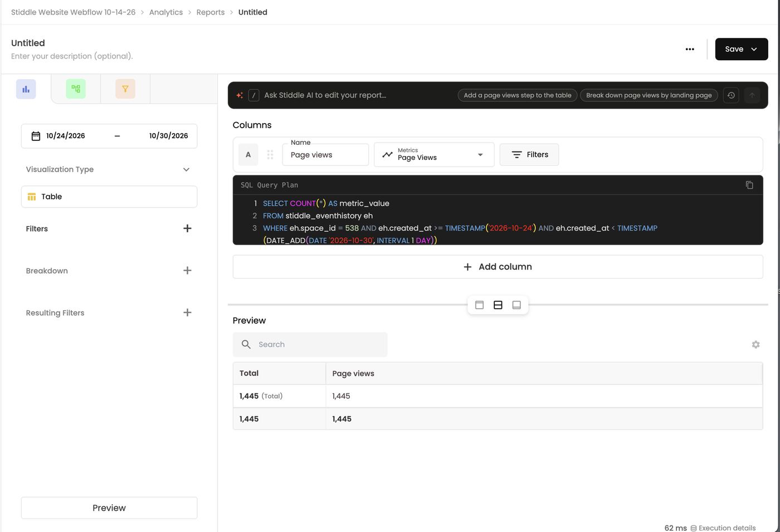Add a Resulting Filters entry
This screenshot has width=780, height=532.
pos(187,313)
